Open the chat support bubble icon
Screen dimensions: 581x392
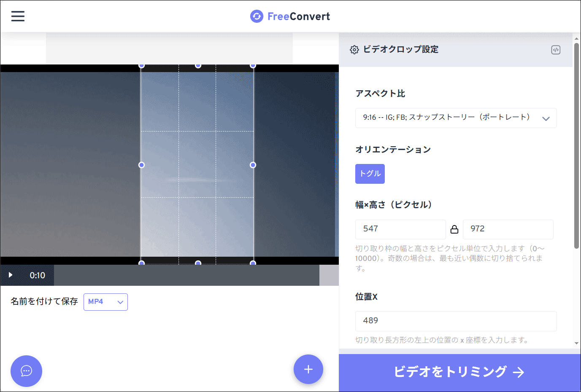click(x=26, y=371)
